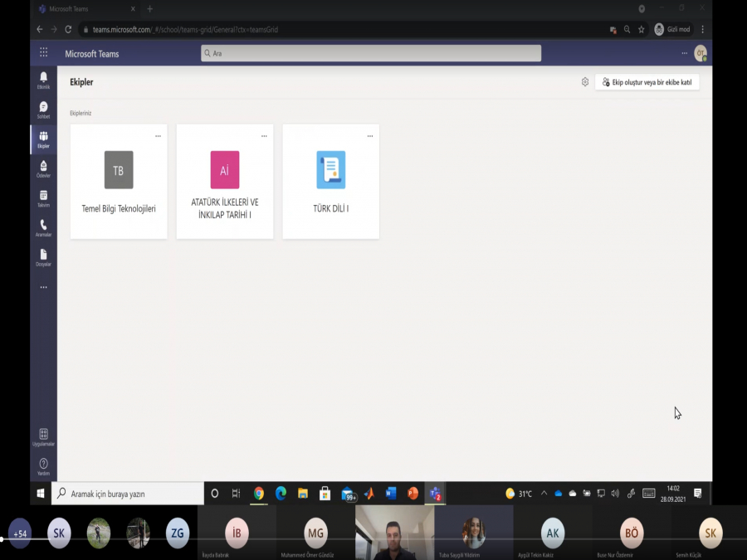Open the Dosyalar files section
Screen dimensions: 747x560
coord(43,258)
